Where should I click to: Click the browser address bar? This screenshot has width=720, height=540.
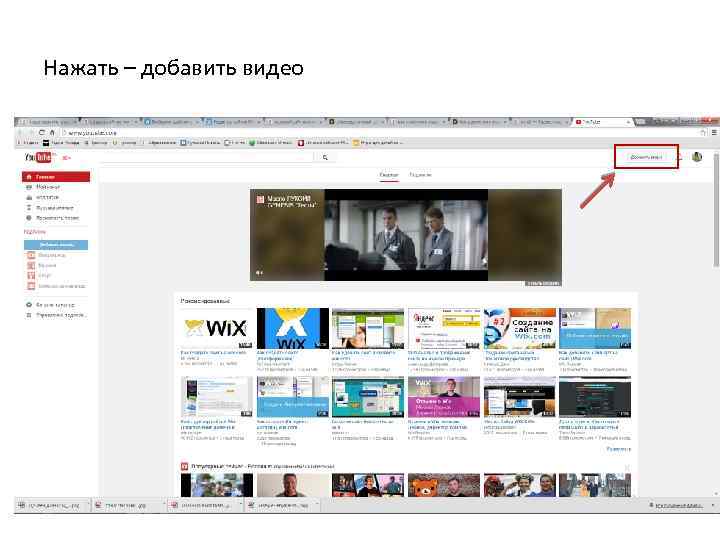[381, 133]
